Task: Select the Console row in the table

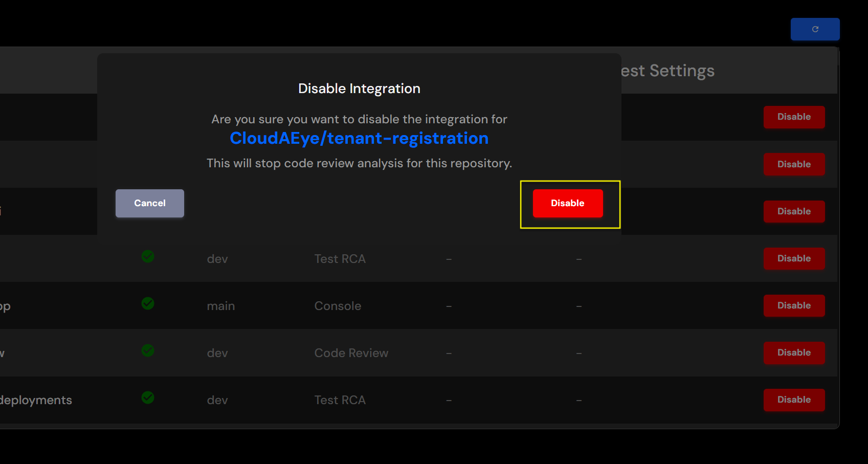Action: tap(338, 305)
